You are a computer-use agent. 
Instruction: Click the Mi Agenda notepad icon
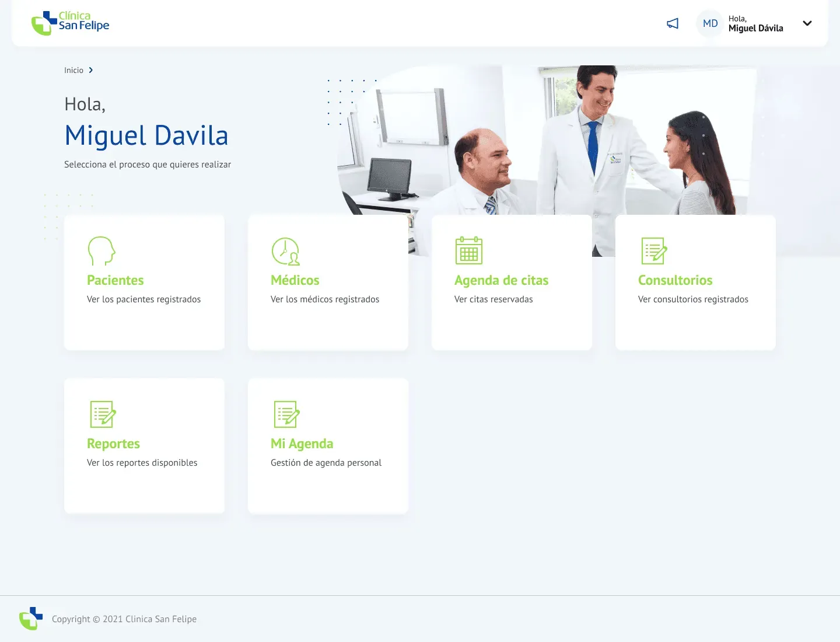[286, 414]
